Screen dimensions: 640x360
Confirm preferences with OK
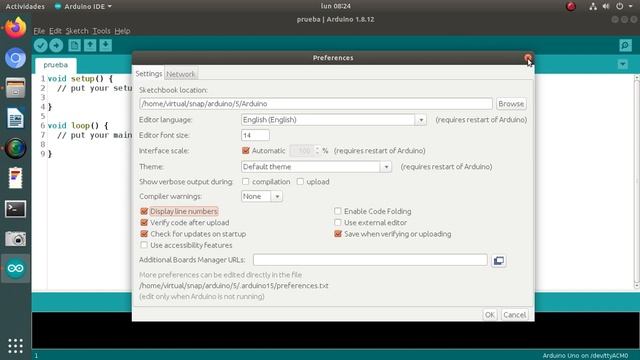[x=490, y=315]
